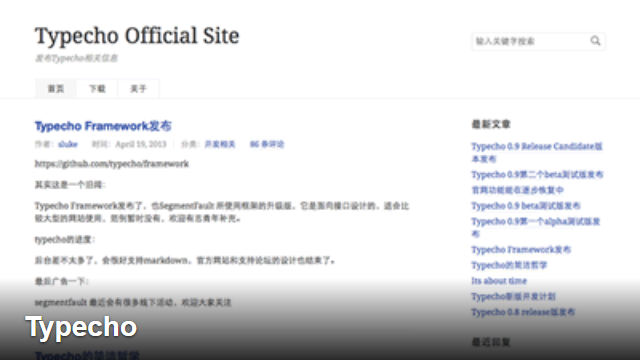
Task: Click the April 19, 2013 post date
Action: (141, 144)
